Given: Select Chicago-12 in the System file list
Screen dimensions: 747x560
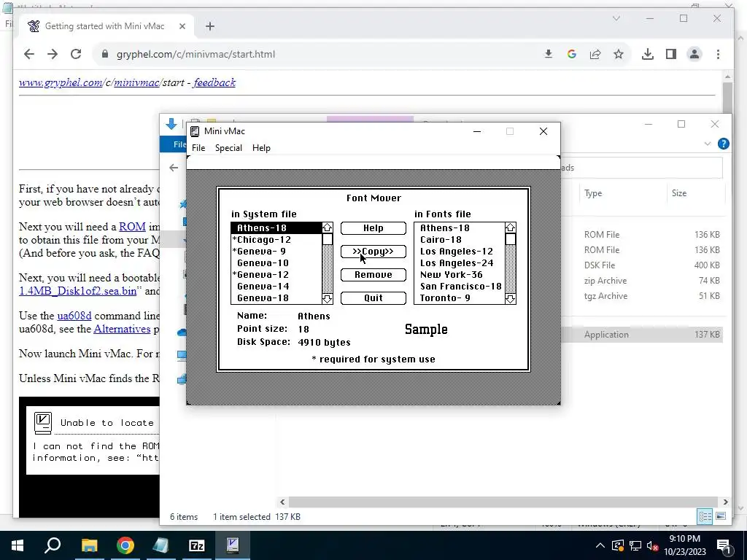Looking at the screenshot, I should 276,239.
